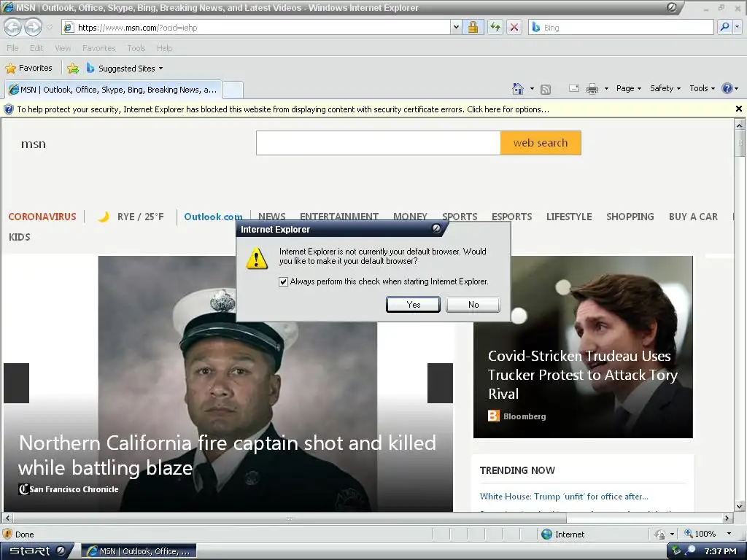Click No in the default browser dialog

[x=473, y=305]
